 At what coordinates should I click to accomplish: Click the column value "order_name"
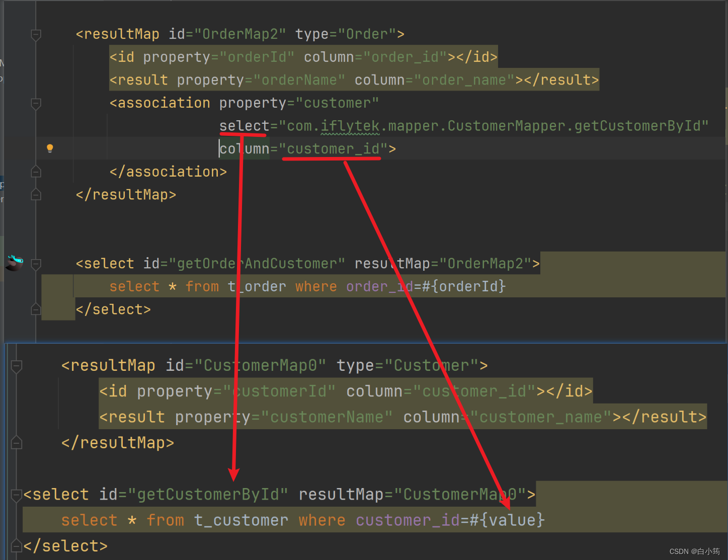(464, 80)
